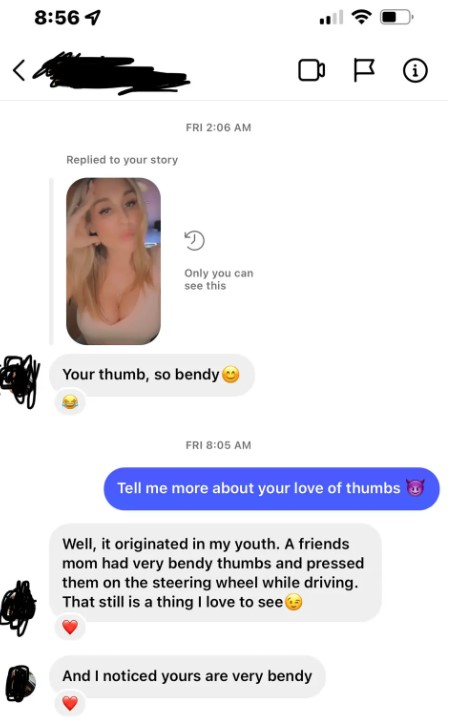Viewport: 451px width, 722px height.
Task: Tap 'Only you can see this' text
Action: click(x=219, y=279)
